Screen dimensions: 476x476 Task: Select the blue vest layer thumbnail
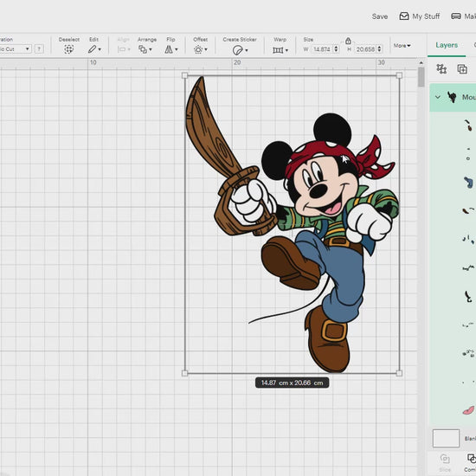click(468, 183)
